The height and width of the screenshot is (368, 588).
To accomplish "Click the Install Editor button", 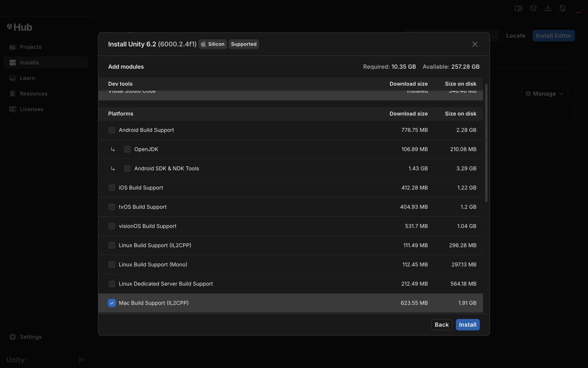I will click(553, 36).
